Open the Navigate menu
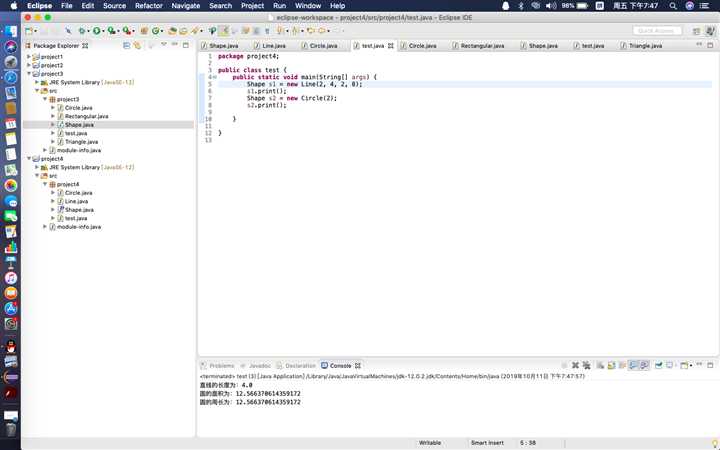 [186, 6]
